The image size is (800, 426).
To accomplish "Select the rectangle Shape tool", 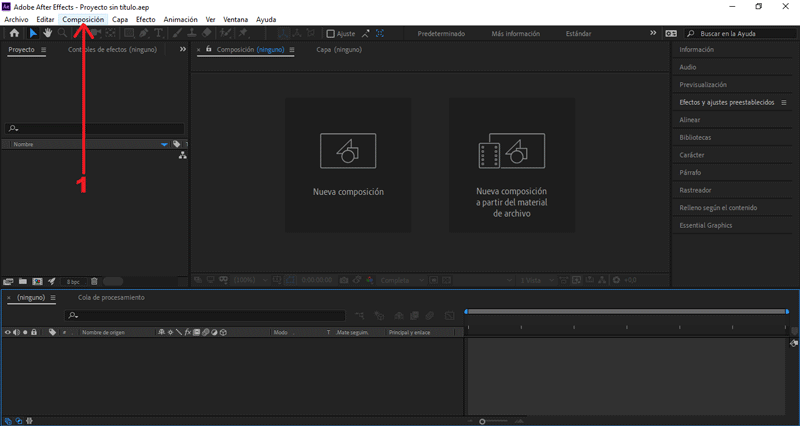I will point(129,33).
